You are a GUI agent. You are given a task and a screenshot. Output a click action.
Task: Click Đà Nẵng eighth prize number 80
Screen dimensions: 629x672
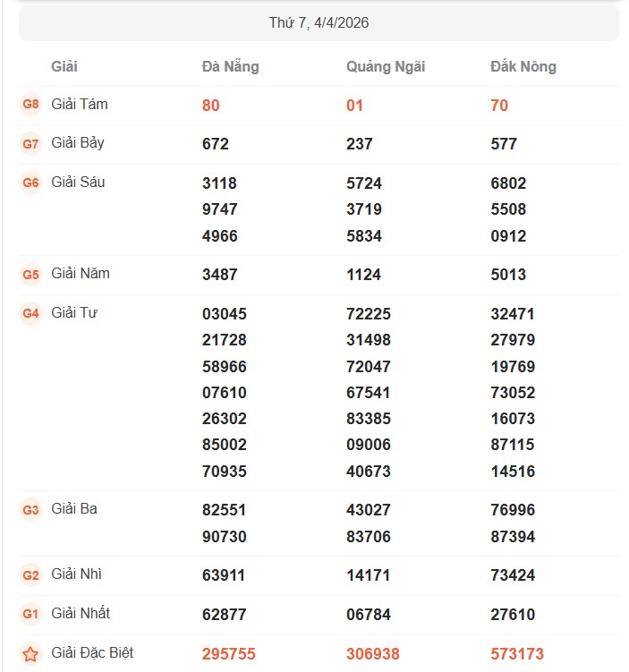pos(211,106)
